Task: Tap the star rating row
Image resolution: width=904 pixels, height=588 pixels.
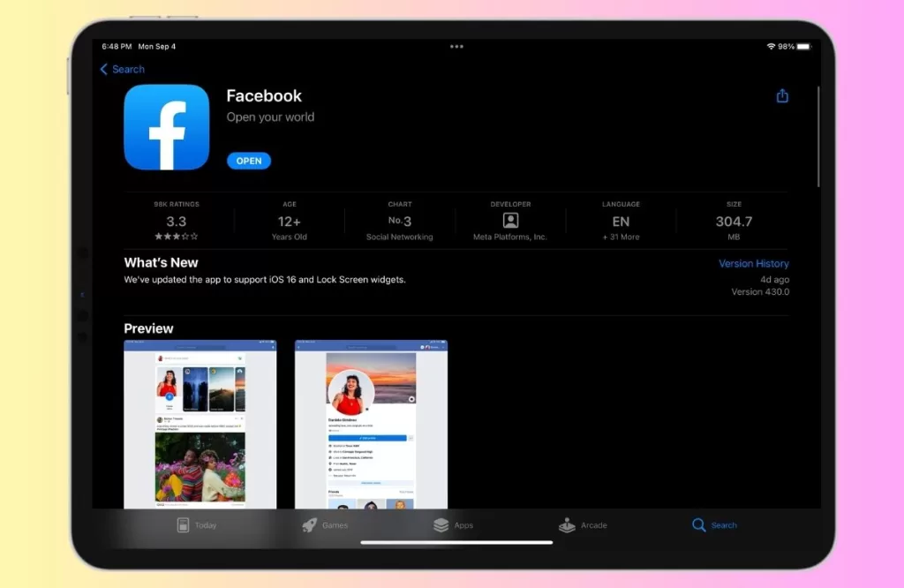Action: (176, 237)
